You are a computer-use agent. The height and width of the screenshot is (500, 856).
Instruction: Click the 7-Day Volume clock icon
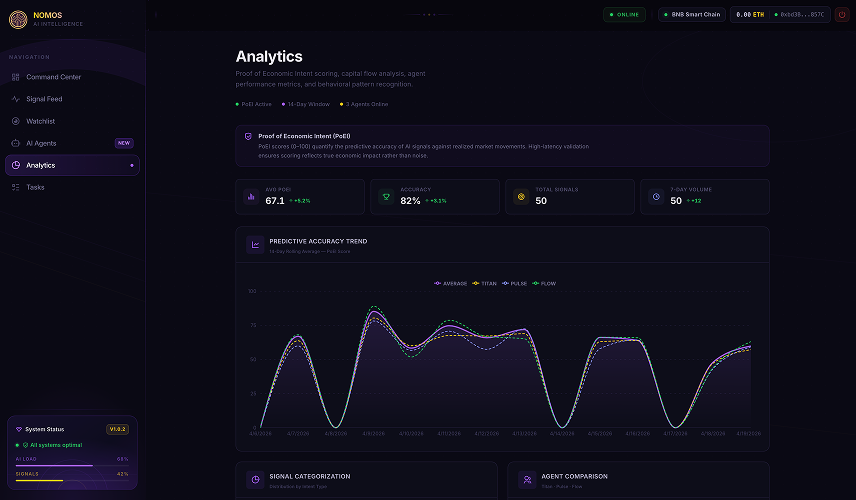pos(656,197)
